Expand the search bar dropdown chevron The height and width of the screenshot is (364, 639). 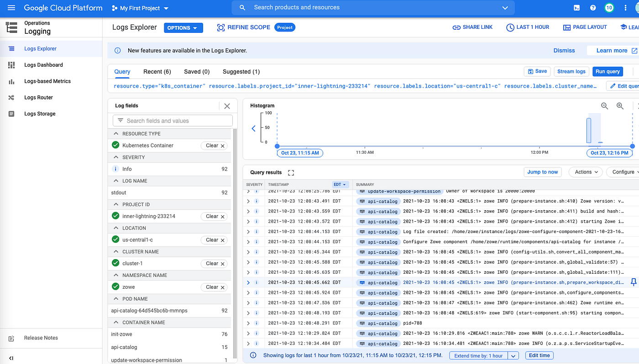pyautogui.click(x=505, y=8)
